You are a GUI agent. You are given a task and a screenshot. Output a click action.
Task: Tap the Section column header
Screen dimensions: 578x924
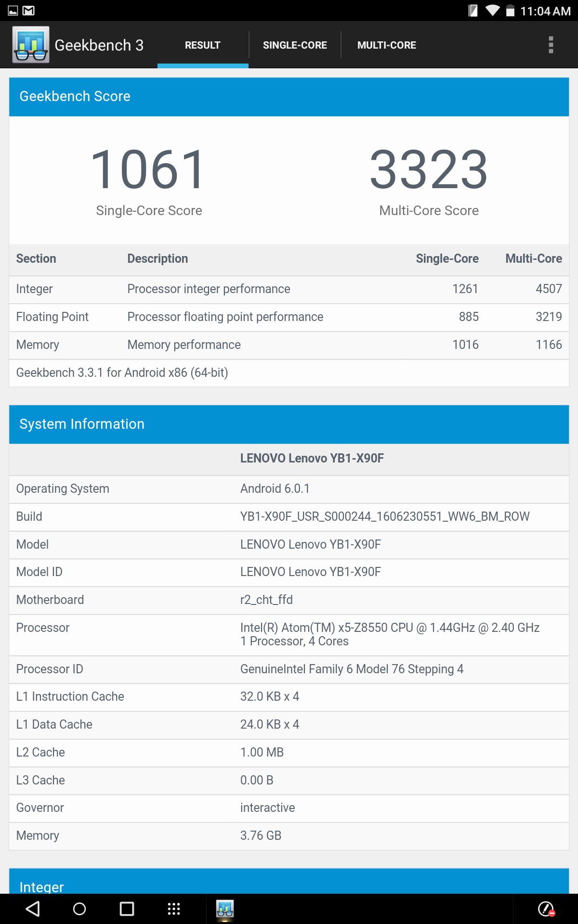36,258
